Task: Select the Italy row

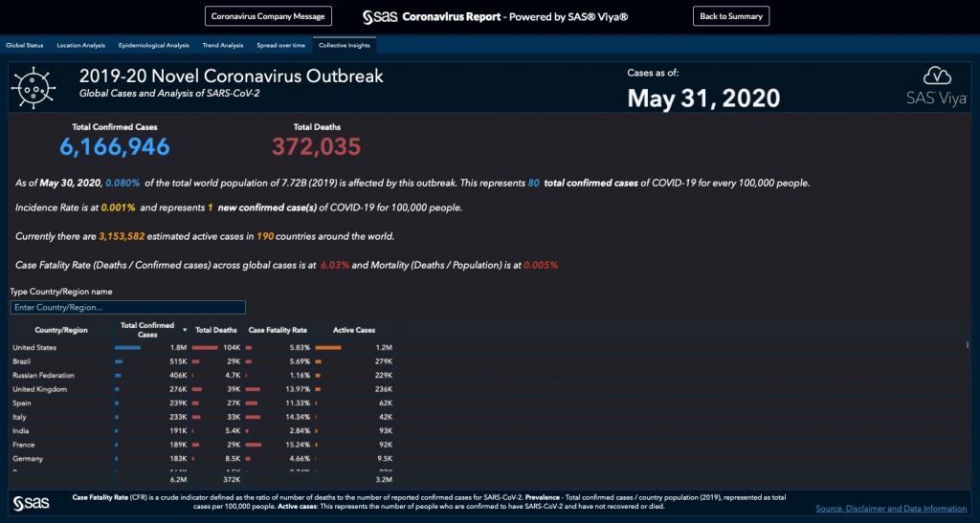Action: (203, 417)
